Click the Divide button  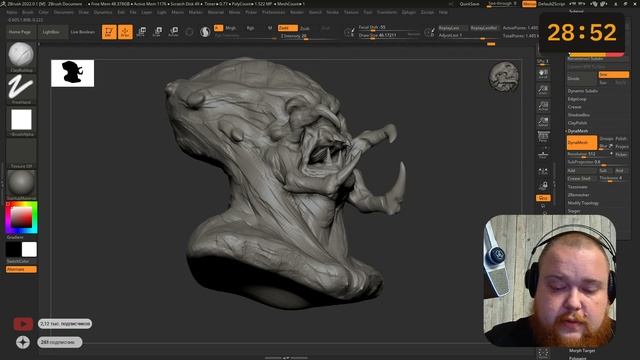point(582,78)
